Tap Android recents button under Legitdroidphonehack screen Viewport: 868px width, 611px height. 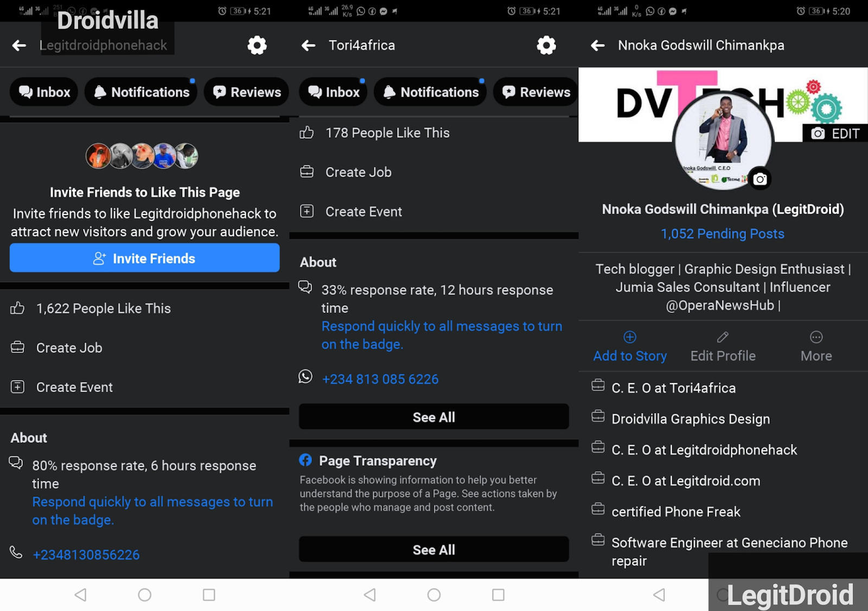pos(209,595)
